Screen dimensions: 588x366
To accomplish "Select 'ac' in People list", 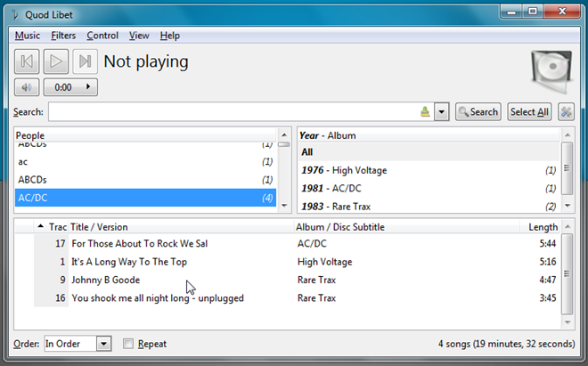I will point(145,161).
